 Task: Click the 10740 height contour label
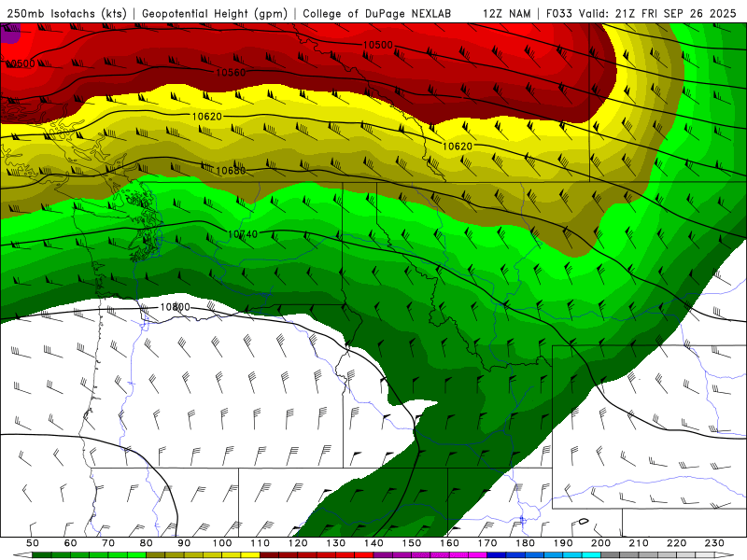(243, 234)
